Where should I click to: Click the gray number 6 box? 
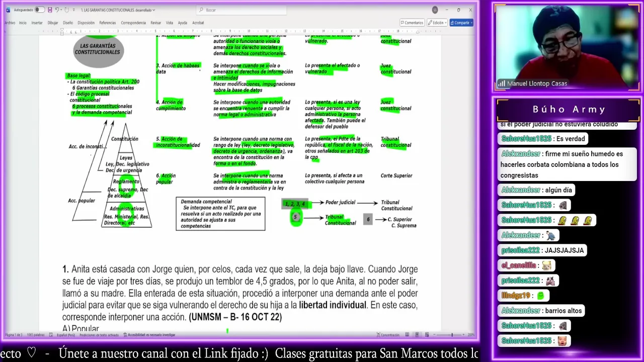(x=368, y=219)
